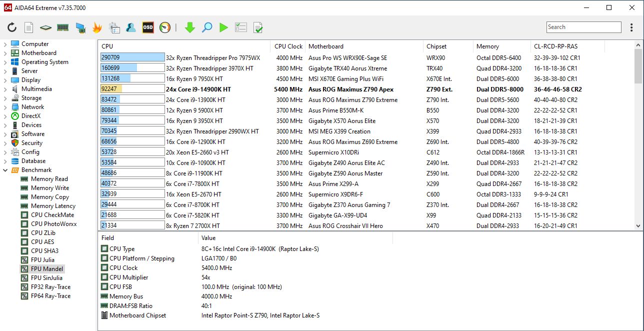Expand the Motherboard tree node
644x331 pixels.
pyautogui.click(x=5, y=53)
